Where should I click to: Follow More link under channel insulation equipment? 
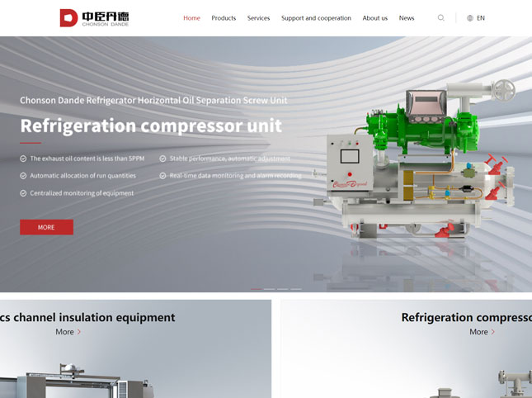tap(68, 332)
